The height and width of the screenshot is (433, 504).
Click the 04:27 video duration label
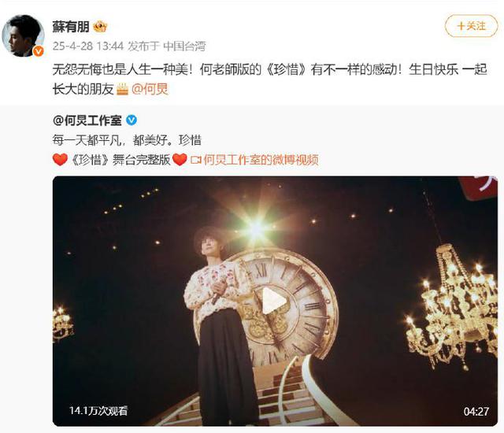pos(476,412)
